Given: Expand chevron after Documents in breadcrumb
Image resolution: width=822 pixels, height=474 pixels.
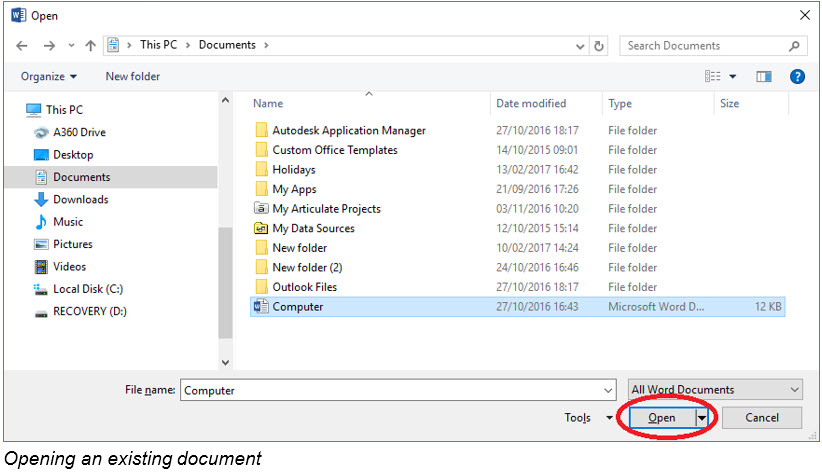Looking at the screenshot, I should pos(266,46).
